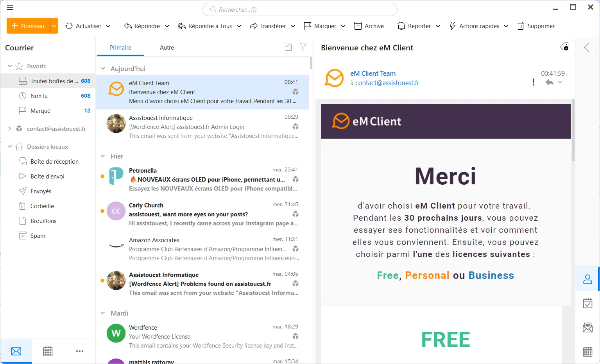Click the recipient contact@assistouest.fr address

tap(387, 83)
